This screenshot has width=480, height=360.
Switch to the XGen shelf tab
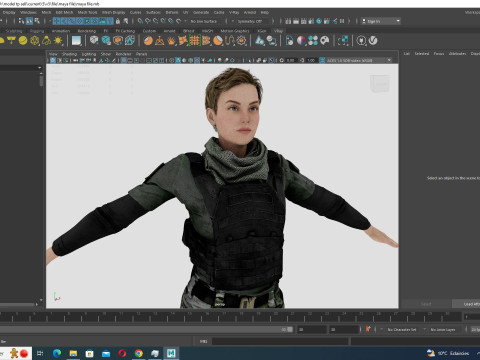coord(262,31)
